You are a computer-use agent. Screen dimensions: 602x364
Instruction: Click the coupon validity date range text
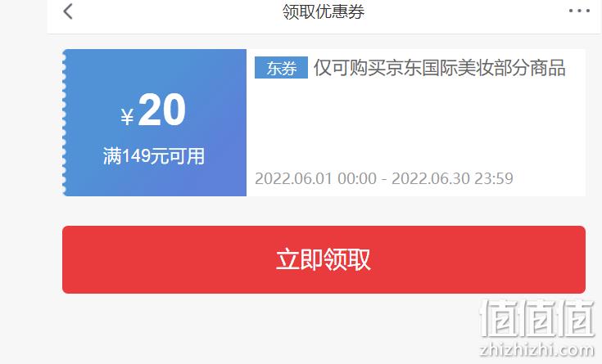[x=384, y=179]
